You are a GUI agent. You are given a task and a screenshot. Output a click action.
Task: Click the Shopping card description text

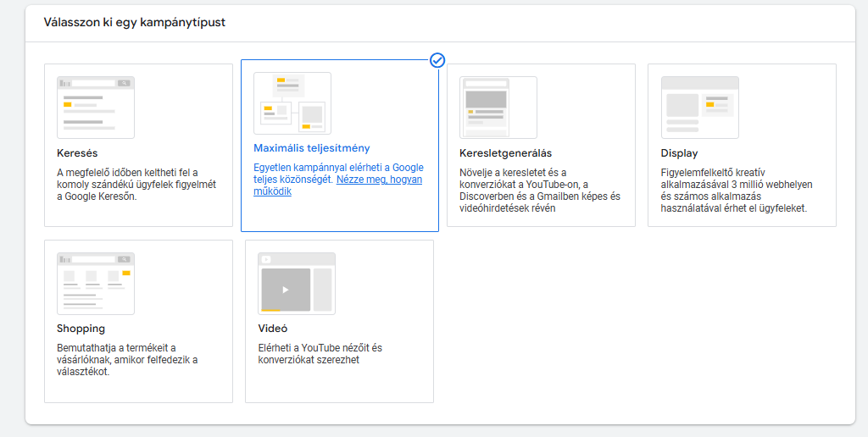click(x=127, y=360)
